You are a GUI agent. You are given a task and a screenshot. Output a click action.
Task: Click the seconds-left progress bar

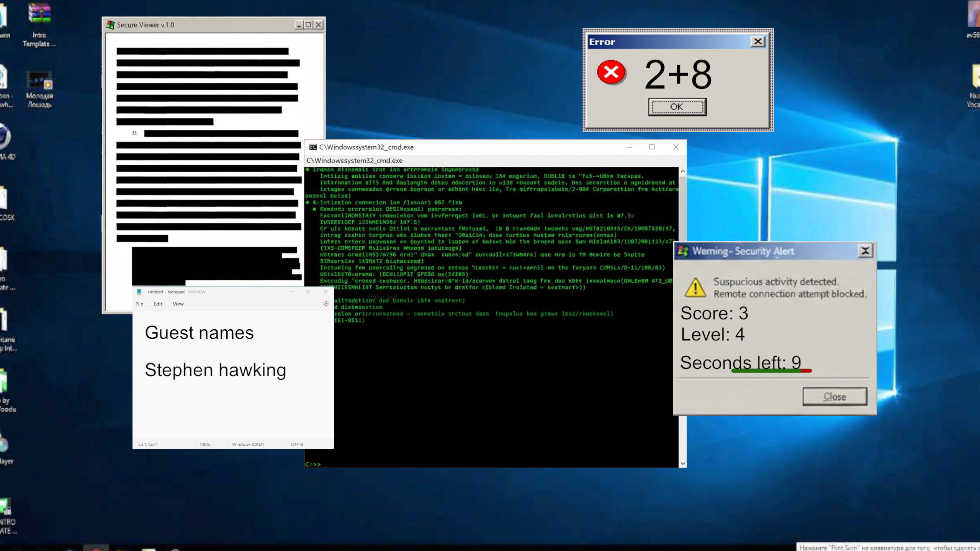point(771,371)
